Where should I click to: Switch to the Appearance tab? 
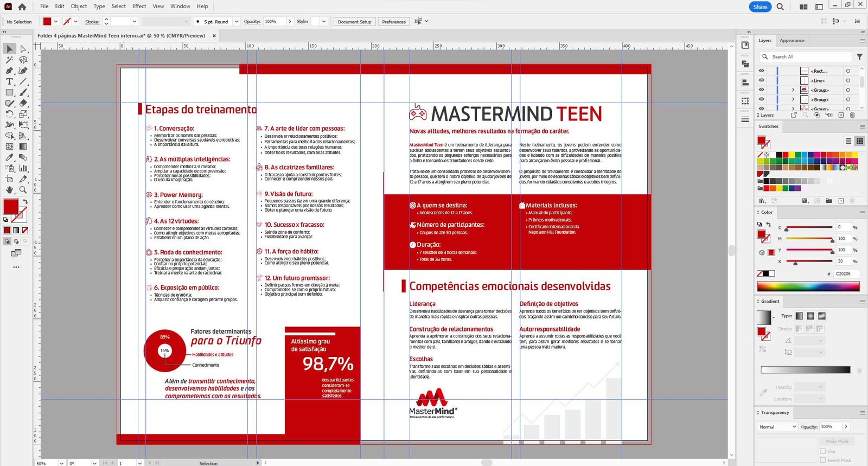tap(792, 41)
